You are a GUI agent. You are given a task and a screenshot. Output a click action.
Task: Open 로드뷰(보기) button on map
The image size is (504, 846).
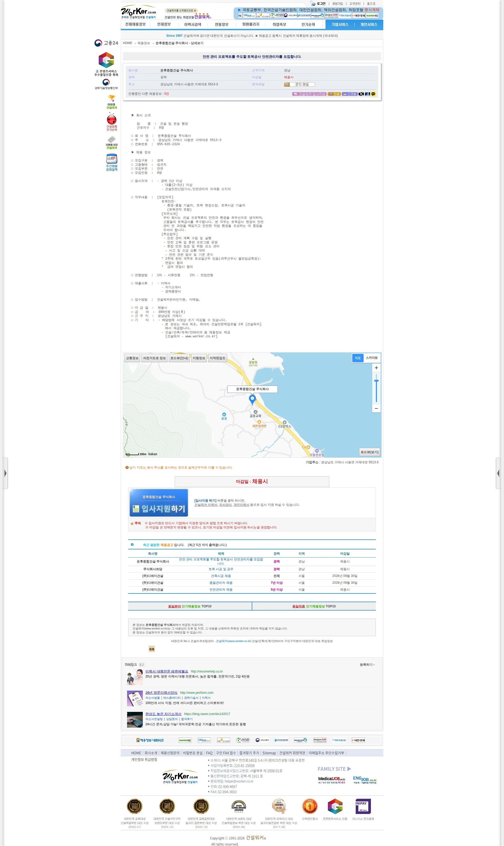tap(369, 452)
